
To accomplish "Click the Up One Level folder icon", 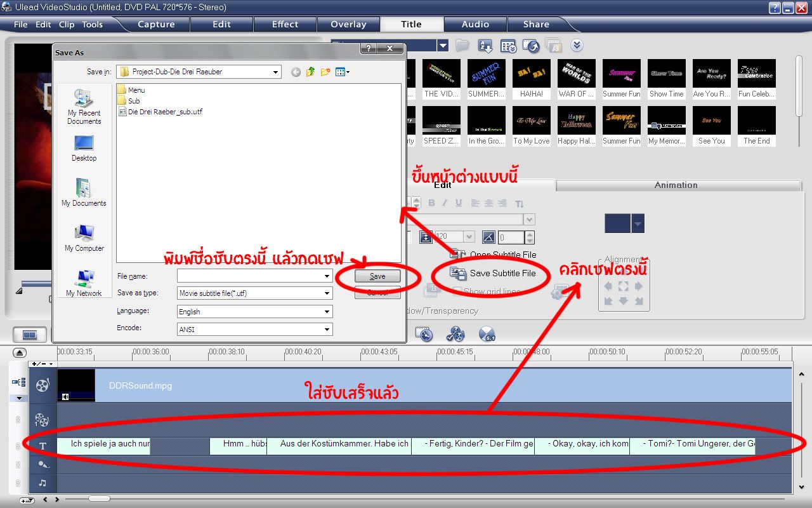I will coord(310,72).
